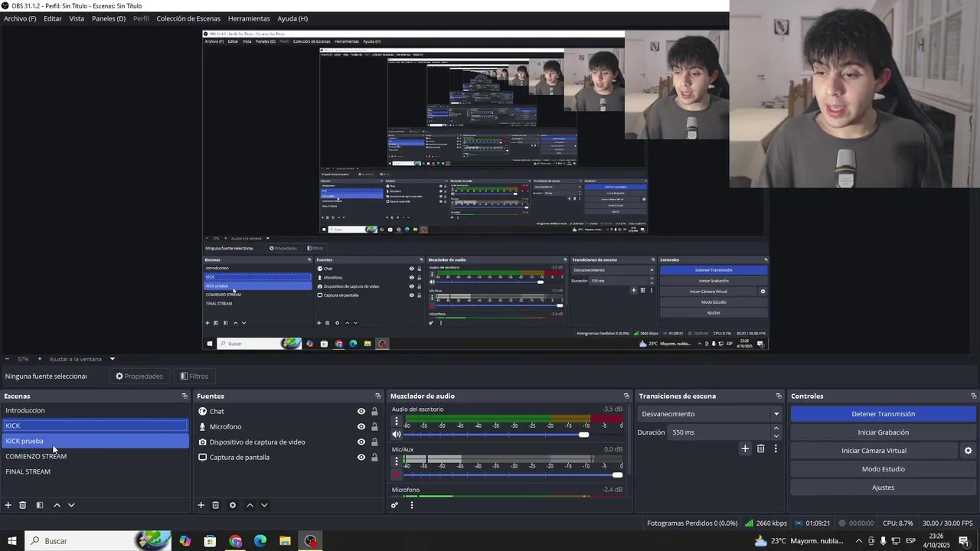980x551 pixels.
Task: Toggle lock on Microfono source
Action: tap(374, 426)
